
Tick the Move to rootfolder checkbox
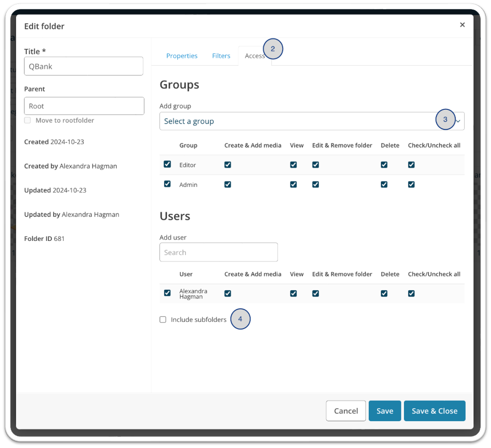pyautogui.click(x=27, y=120)
